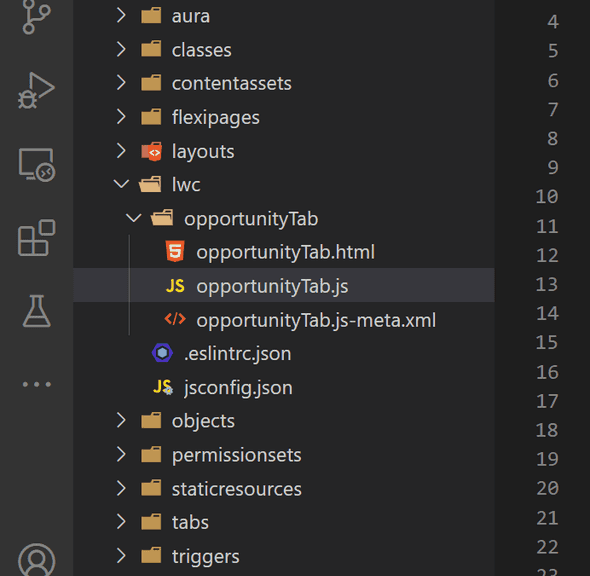590x576 pixels.
Task: Open the Run and Debug view
Action: coord(36,91)
